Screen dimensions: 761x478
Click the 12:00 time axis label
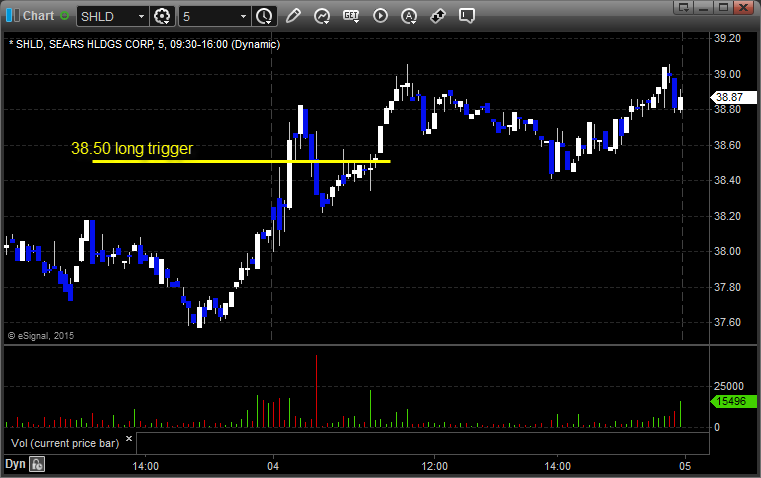tap(434, 466)
